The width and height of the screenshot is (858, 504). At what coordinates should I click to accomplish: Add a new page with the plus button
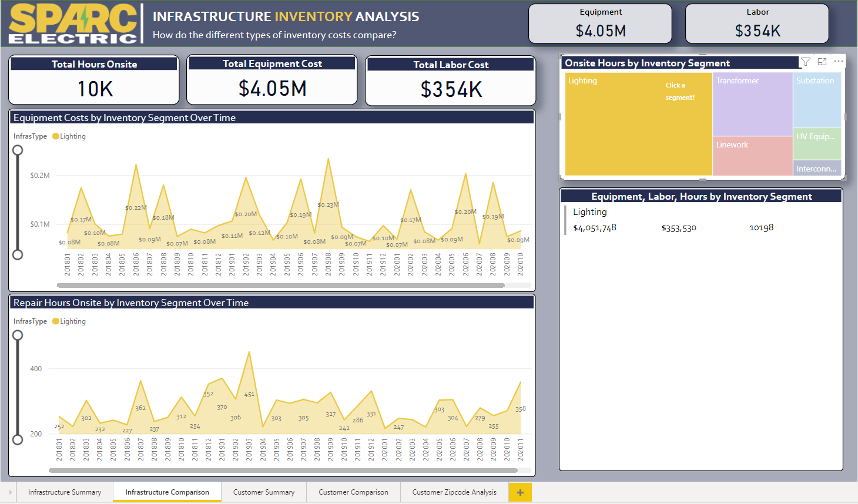pyautogui.click(x=520, y=492)
